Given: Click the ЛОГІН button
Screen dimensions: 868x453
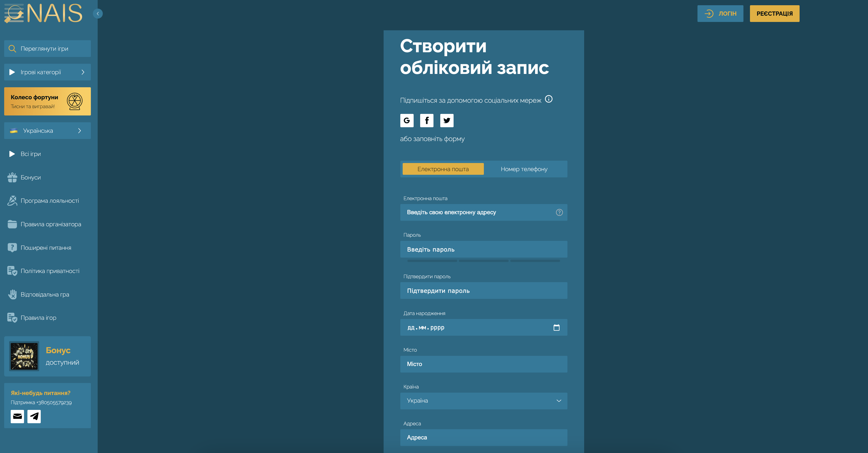Looking at the screenshot, I should pyautogui.click(x=720, y=14).
